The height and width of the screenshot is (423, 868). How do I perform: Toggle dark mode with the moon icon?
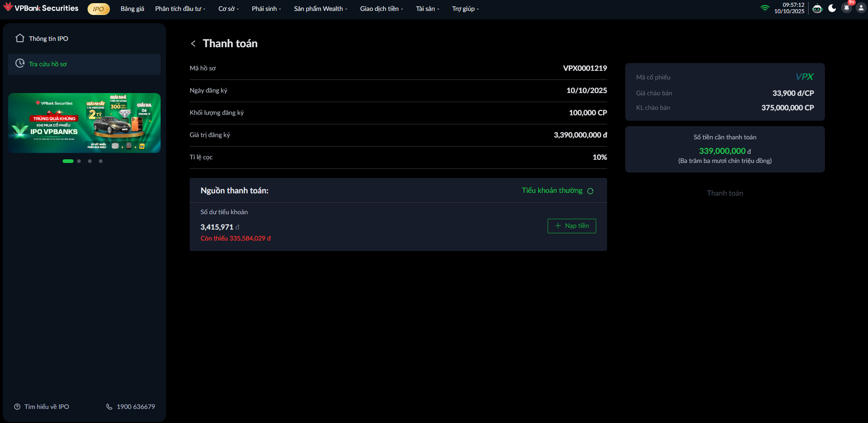[832, 8]
